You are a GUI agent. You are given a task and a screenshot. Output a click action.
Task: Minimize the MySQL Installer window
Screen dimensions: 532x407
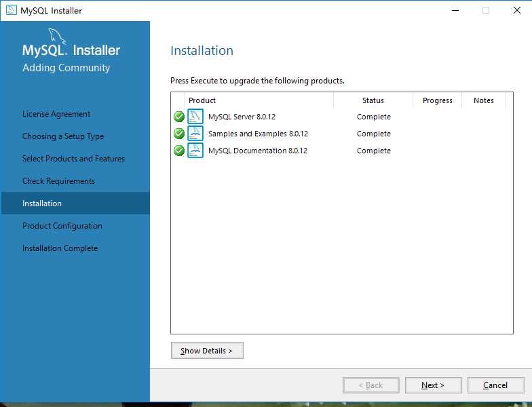click(x=455, y=10)
